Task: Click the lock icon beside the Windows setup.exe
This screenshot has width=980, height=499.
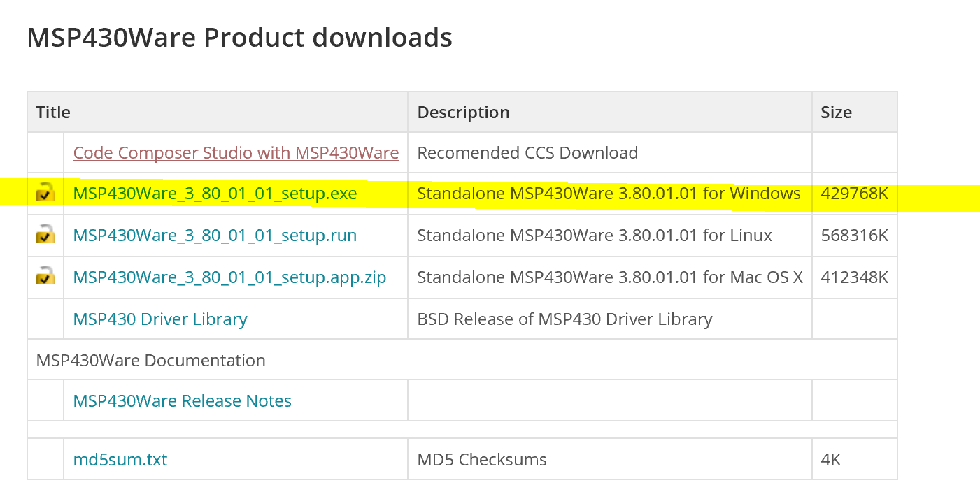Action: click(45, 193)
